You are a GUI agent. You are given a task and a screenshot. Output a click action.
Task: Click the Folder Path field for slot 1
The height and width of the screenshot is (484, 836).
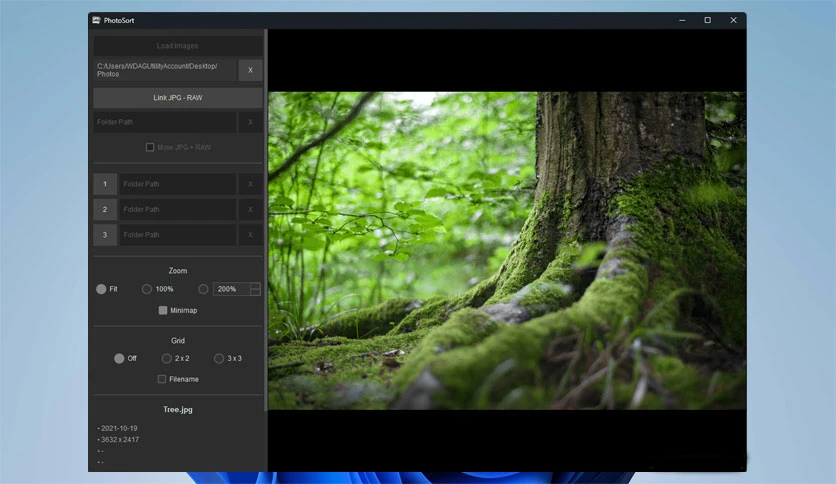click(178, 184)
